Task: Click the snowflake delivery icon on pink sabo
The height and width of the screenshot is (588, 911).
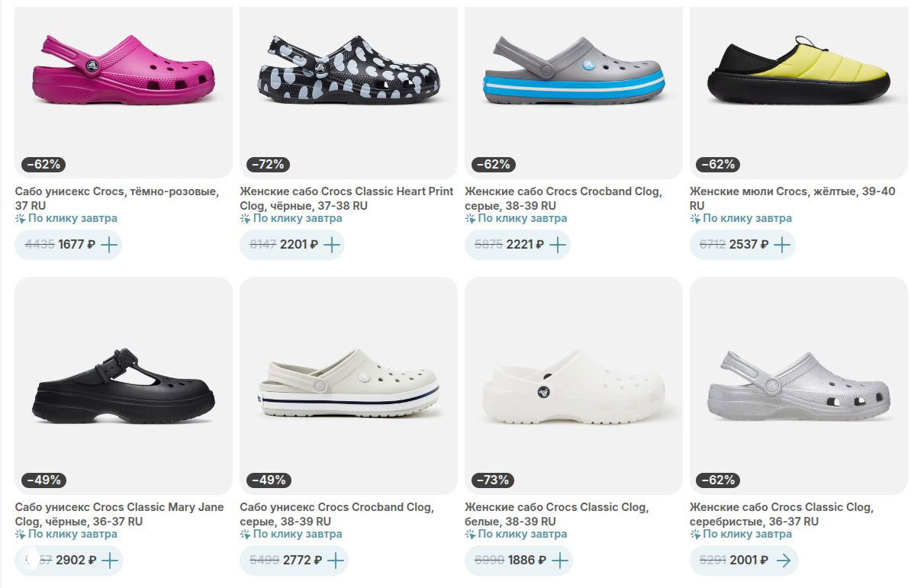Action: (x=18, y=218)
